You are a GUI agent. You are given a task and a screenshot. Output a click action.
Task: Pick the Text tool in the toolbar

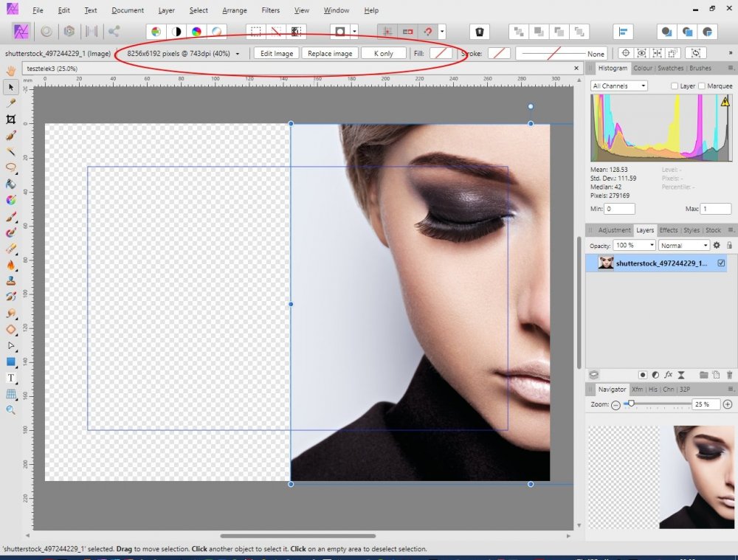[x=11, y=378]
